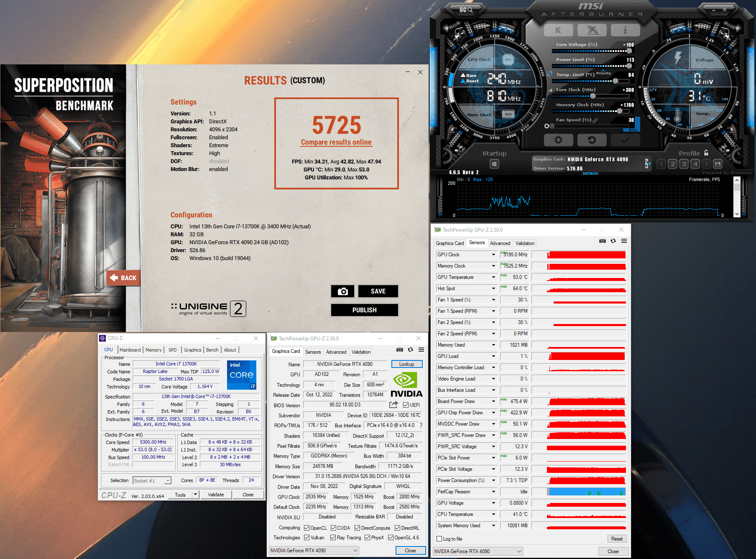The height and width of the screenshot is (559, 756).
Task: Select Afterburner profile slot 1
Action: [661, 164]
